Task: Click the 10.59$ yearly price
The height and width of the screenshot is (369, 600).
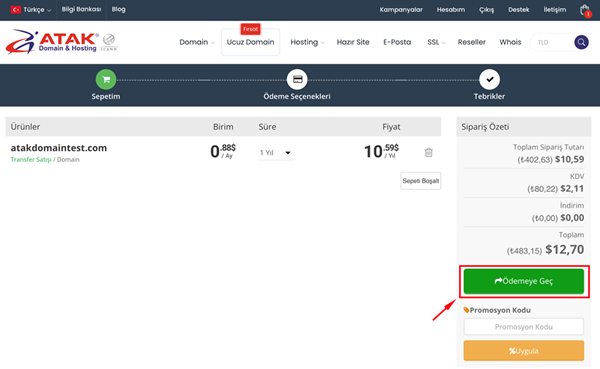Action: (x=381, y=151)
